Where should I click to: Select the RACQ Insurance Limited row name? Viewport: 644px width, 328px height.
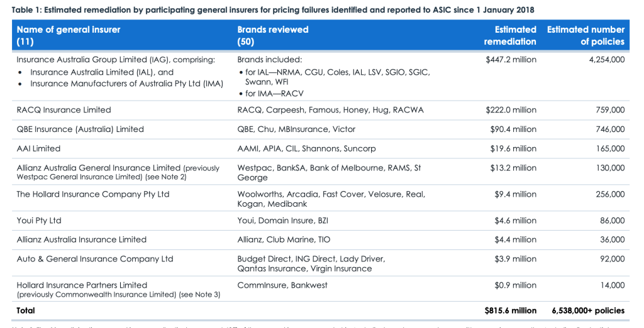coord(64,110)
